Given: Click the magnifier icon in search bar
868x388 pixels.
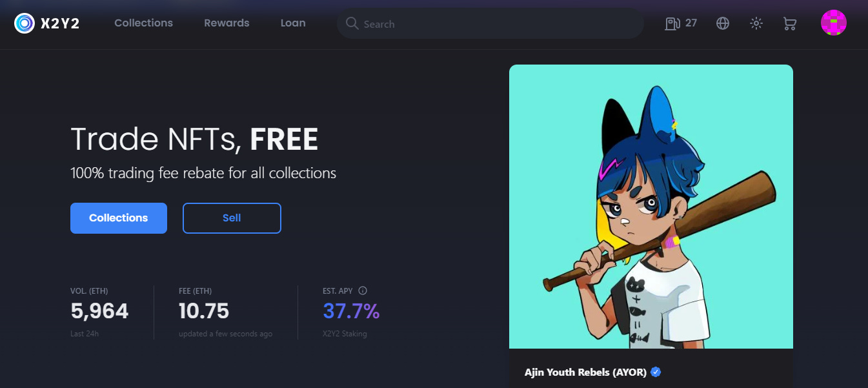Looking at the screenshot, I should click(x=352, y=23).
